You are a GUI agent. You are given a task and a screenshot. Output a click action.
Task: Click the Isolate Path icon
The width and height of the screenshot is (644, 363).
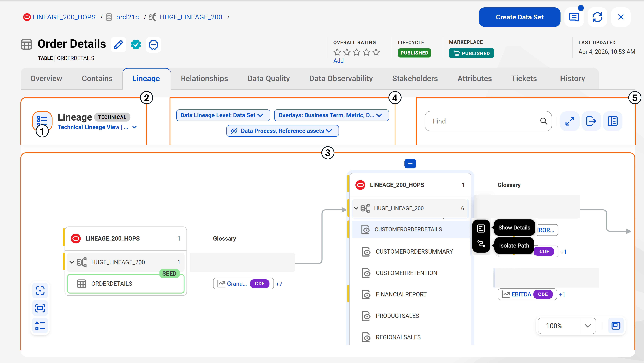481,244
